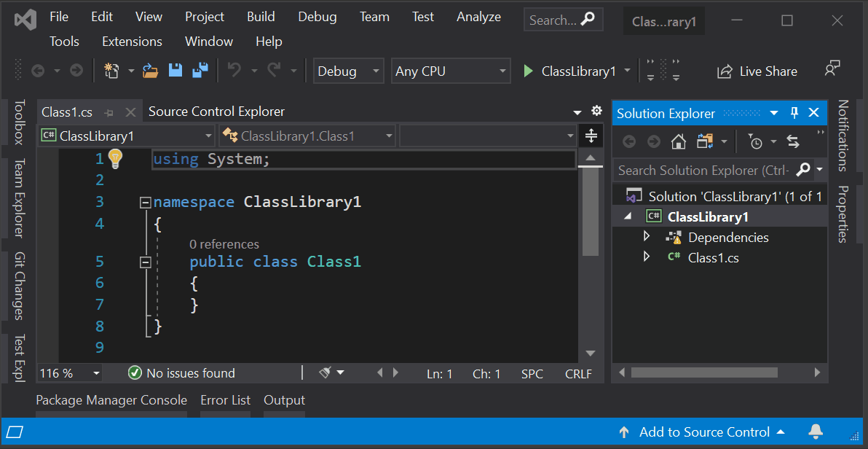868x449 pixels.
Task: Click the Navigate Forward toolbar arrow
Action: click(76, 71)
